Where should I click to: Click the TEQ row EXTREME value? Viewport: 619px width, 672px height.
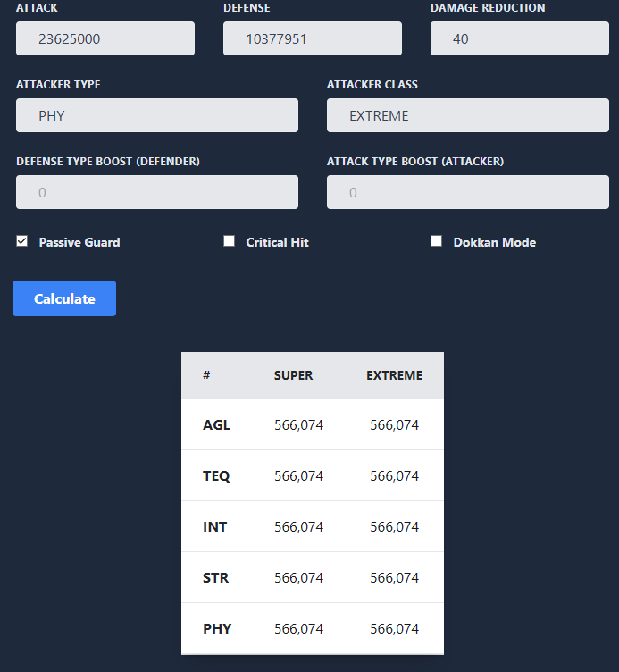coord(395,476)
